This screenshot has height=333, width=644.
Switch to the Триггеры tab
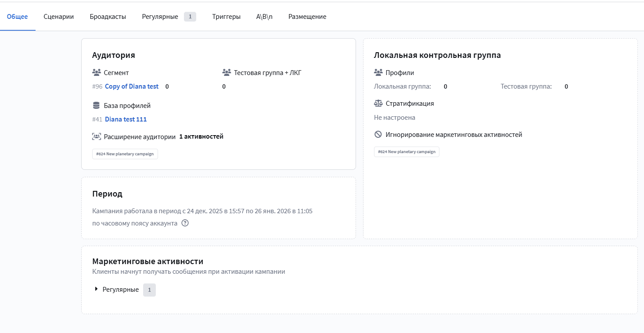tap(226, 17)
